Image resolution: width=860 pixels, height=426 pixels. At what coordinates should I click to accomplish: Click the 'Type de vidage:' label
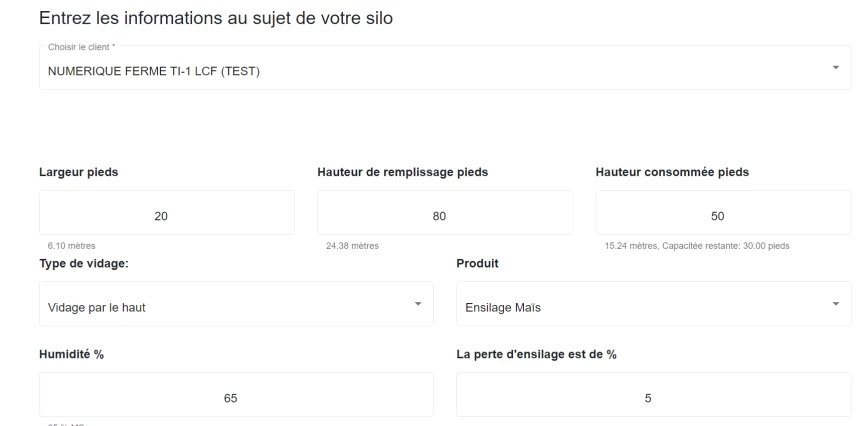83,263
